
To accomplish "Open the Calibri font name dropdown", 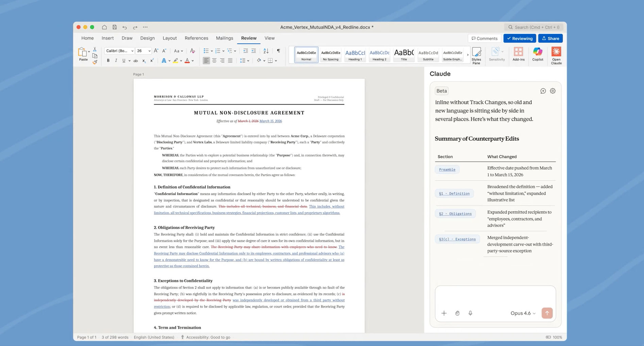I will pyautogui.click(x=132, y=51).
